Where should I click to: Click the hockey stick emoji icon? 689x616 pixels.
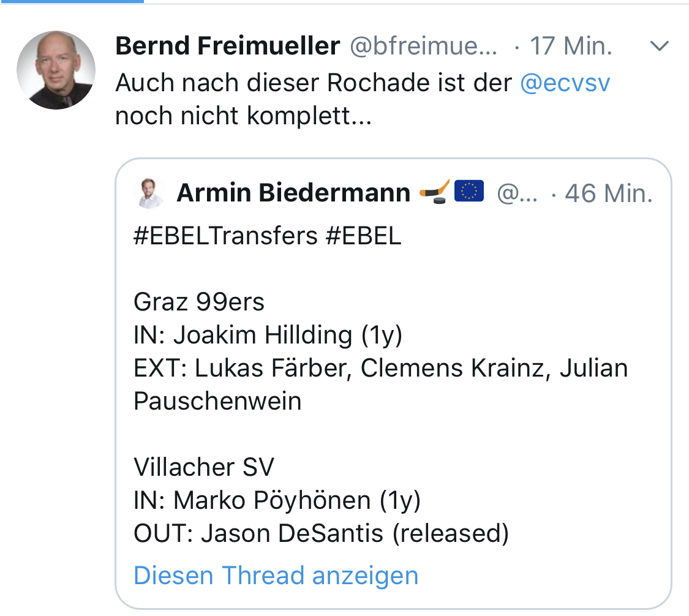(x=434, y=191)
